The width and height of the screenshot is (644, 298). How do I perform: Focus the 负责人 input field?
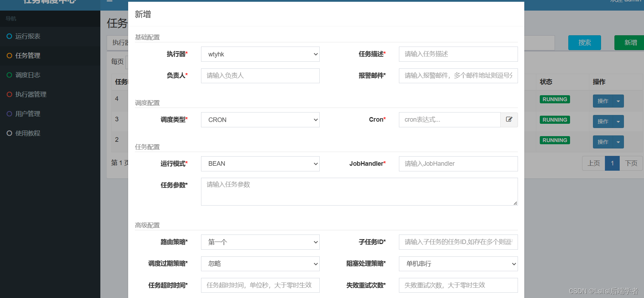pos(260,76)
